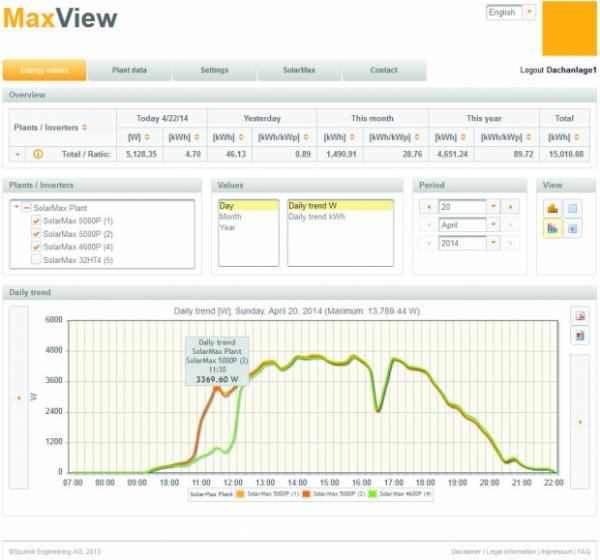The height and width of the screenshot is (560, 600).
Task: Open the Disclaimer / Legal information link
Action: [494, 552]
